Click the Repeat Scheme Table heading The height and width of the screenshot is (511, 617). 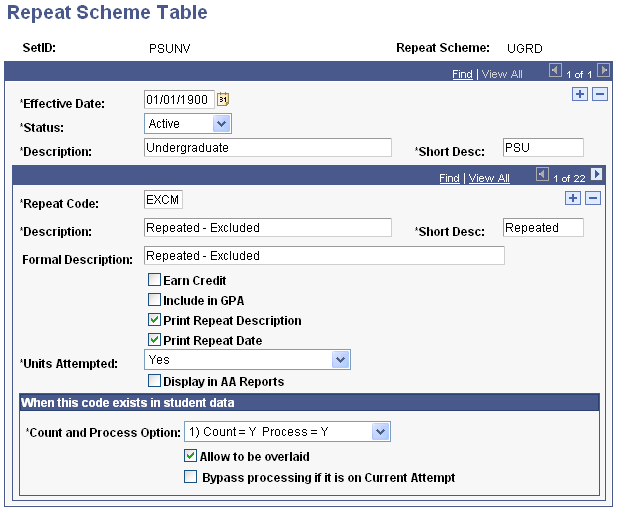pos(107,12)
